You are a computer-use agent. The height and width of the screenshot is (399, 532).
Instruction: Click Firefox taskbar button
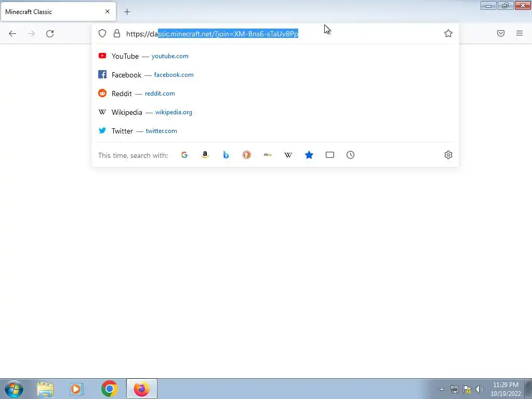(142, 389)
